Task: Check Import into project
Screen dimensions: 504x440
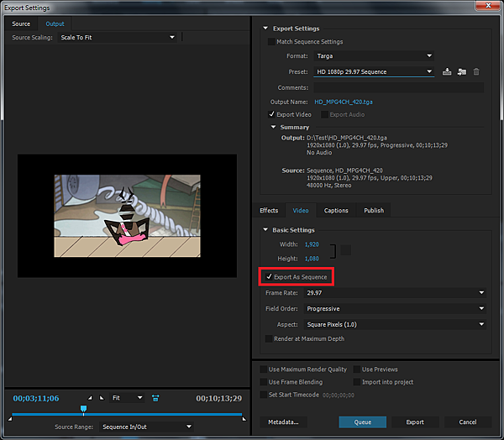Action: pos(356,382)
